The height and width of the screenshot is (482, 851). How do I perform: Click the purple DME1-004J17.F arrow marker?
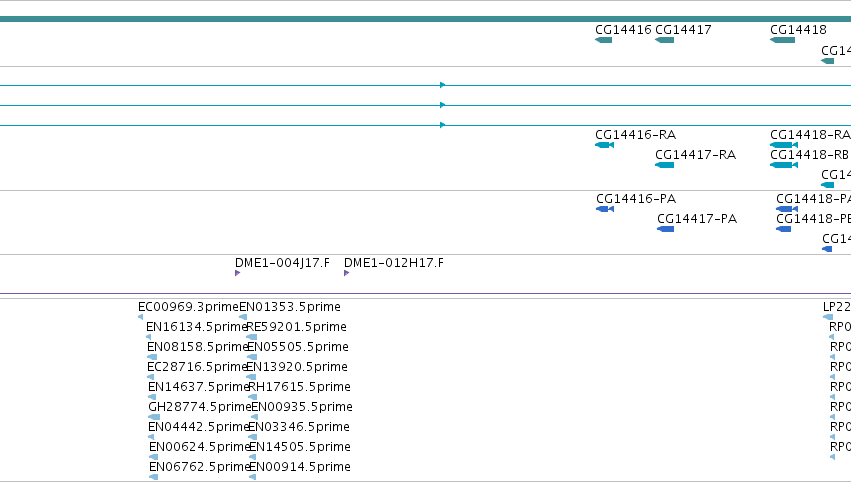pyautogui.click(x=237, y=273)
